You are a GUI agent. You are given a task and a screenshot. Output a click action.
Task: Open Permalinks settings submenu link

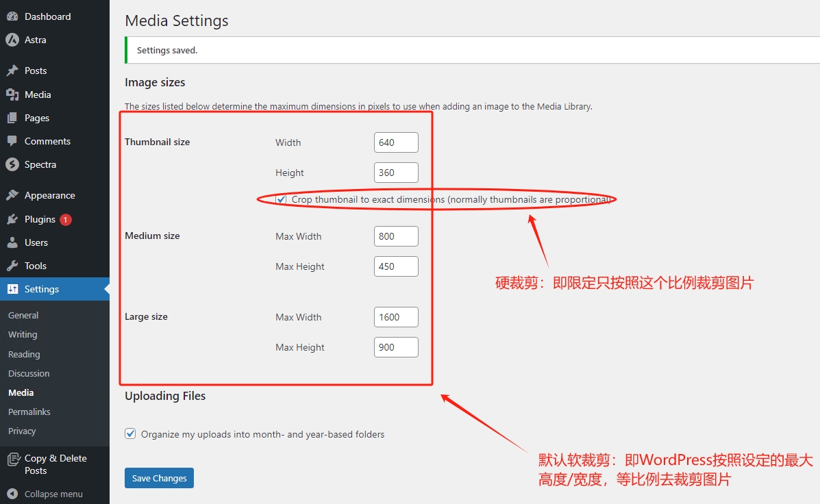pos(29,412)
